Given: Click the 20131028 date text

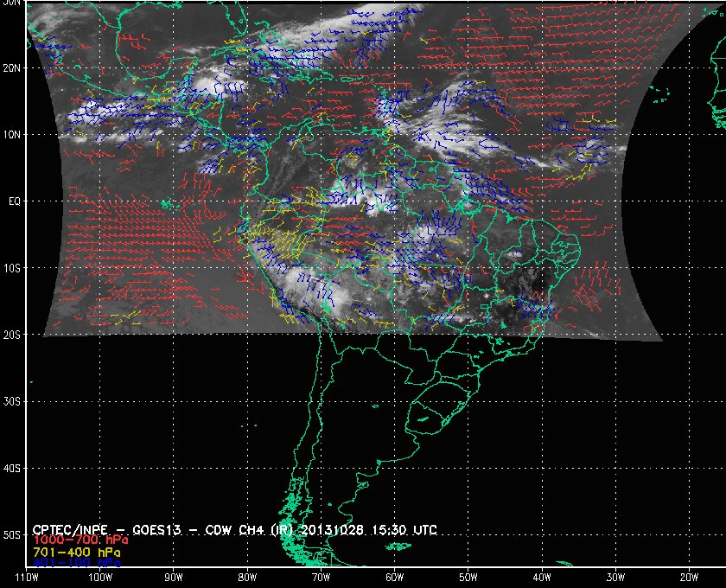Looking at the screenshot, I should (x=334, y=530).
